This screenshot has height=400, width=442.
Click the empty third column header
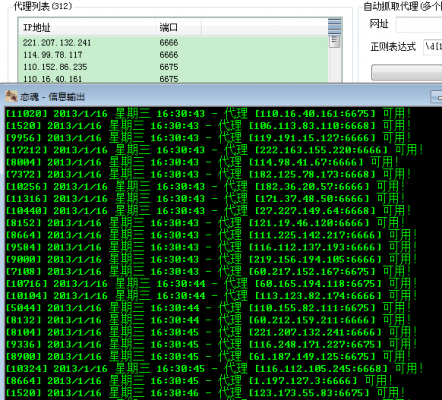[265, 27]
